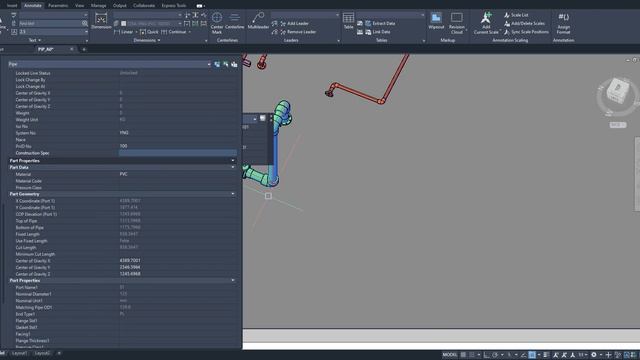Switch to the Layout2 tab
The width and height of the screenshot is (640, 360).
click(42, 353)
